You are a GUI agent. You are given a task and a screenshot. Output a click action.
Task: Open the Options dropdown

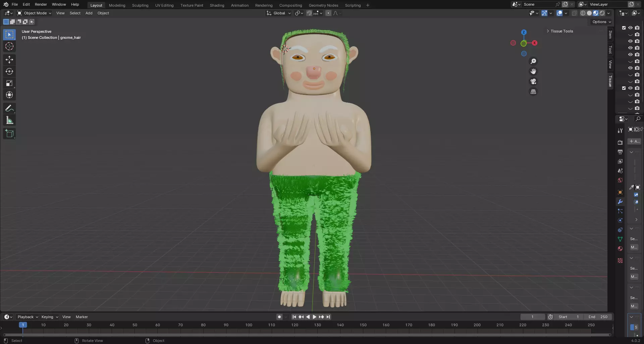[x=601, y=22]
